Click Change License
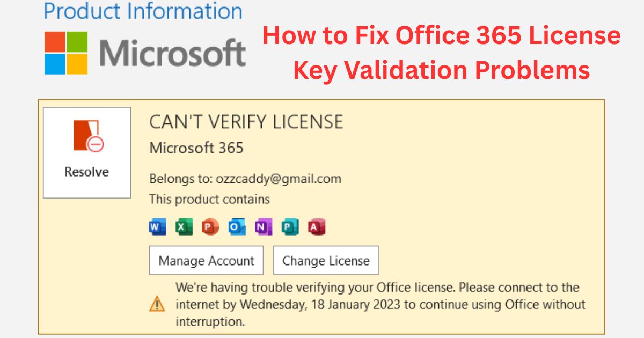The width and height of the screenshot is (644, 338). pos(325,260)
